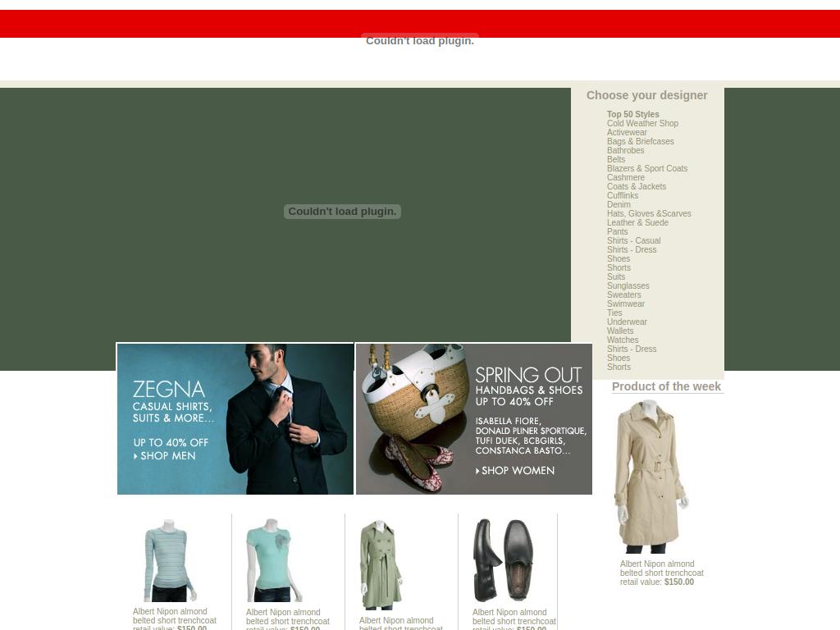Select the Bathrobes category link

[625, 151]
